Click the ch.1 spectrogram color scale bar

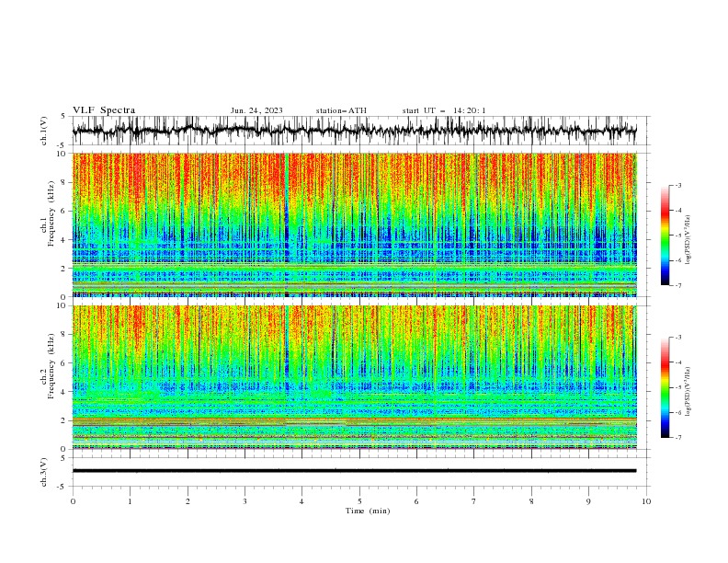point(665,236)
